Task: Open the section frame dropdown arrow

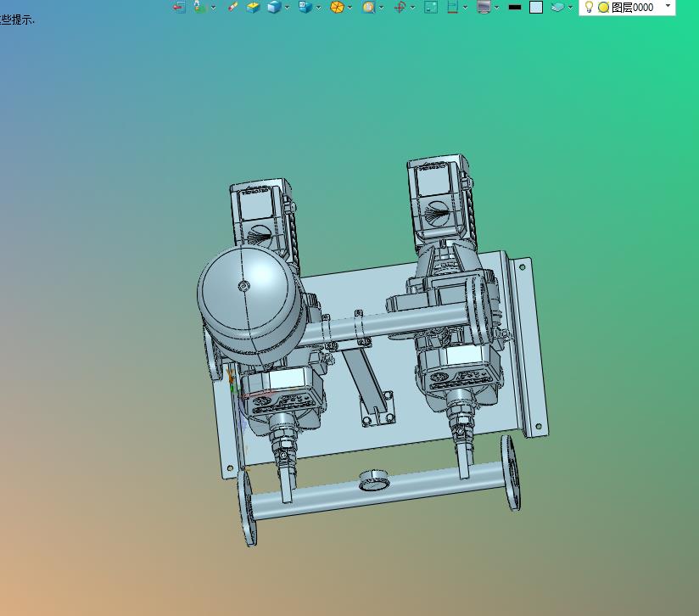Action: click(465, 8)
